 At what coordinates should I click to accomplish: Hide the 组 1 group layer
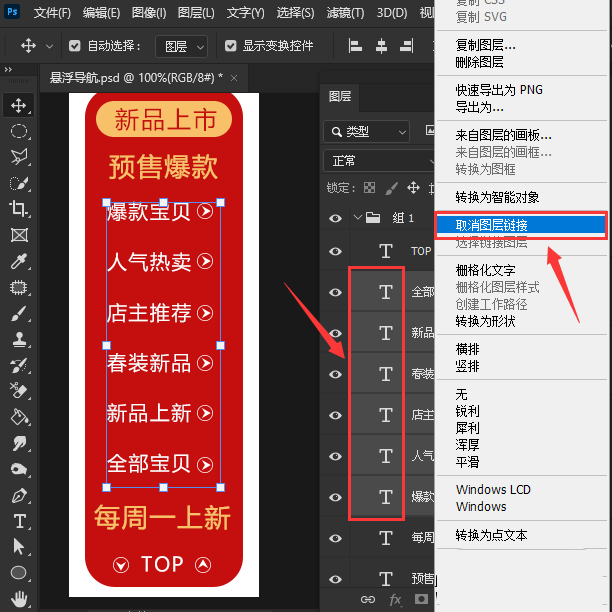click(x=335, y=218)
